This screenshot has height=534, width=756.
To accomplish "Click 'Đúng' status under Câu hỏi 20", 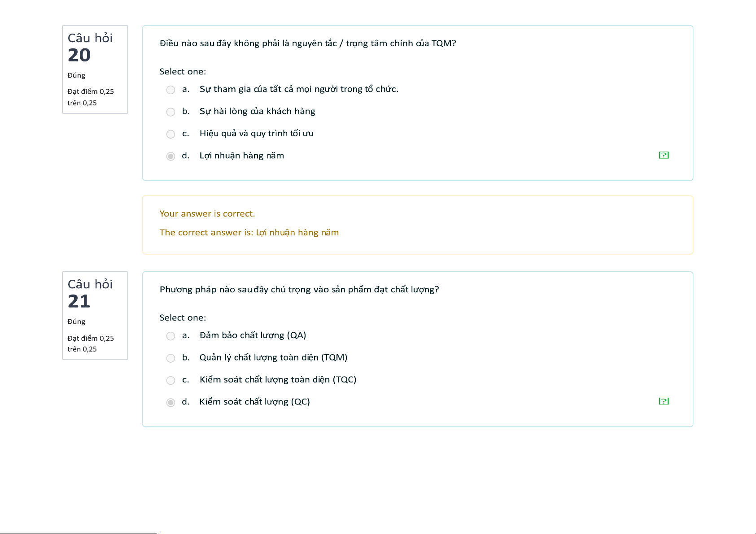I will click(x=76, y=75).
